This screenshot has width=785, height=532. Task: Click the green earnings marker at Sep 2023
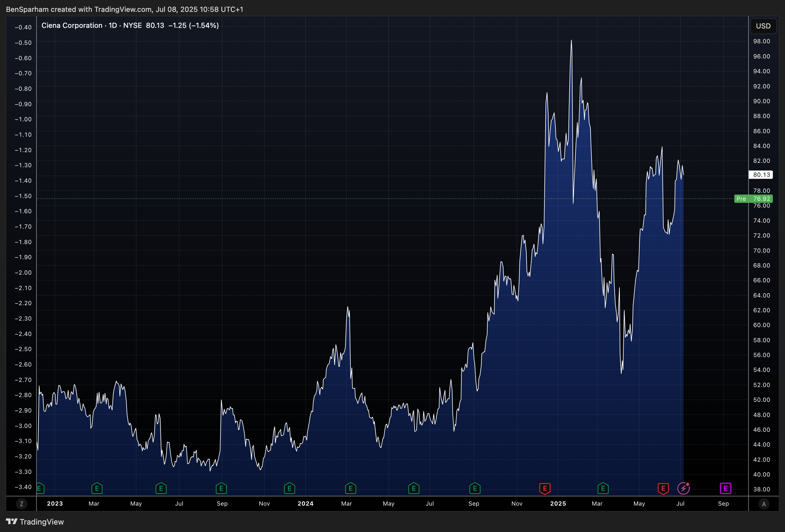[221, 488]
